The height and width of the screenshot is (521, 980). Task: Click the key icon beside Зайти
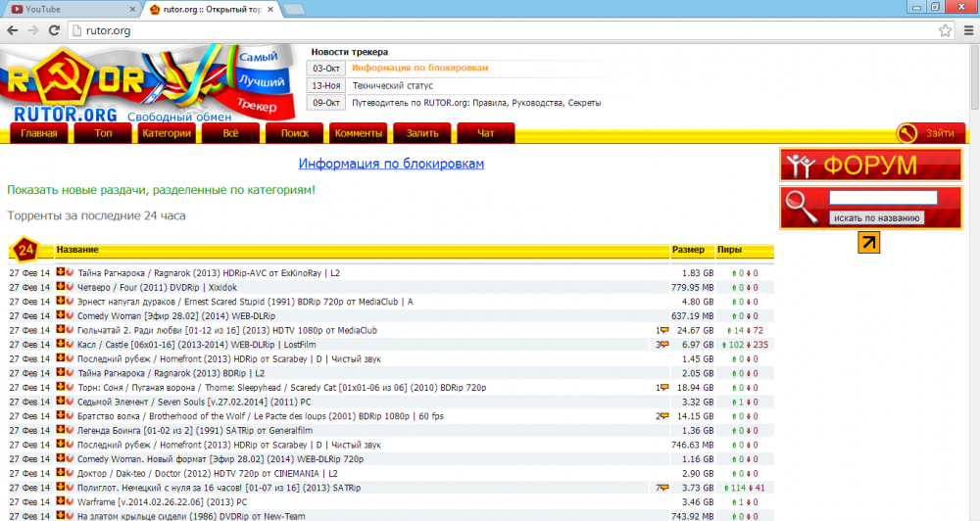click(906, 133)
